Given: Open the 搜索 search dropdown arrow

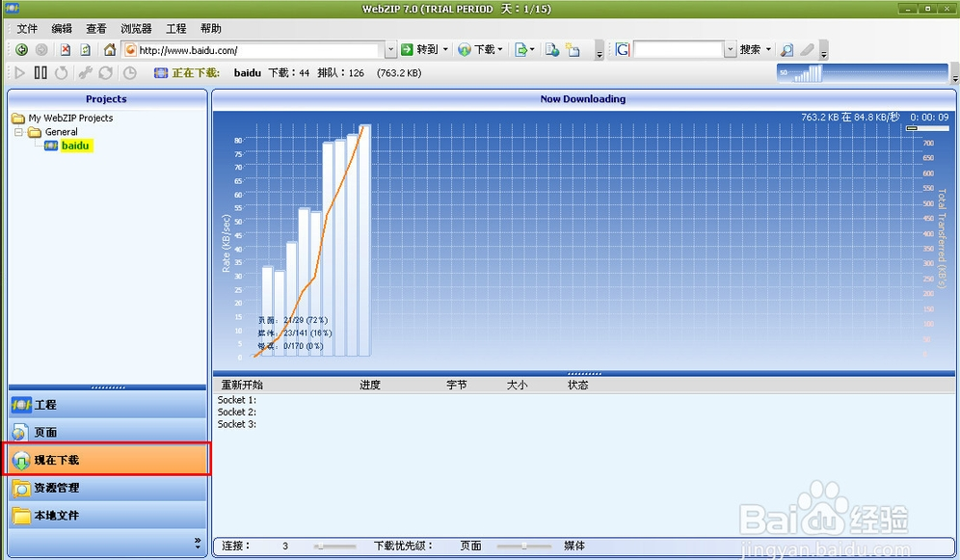Looking at the screenshot, I should point(768,50).
